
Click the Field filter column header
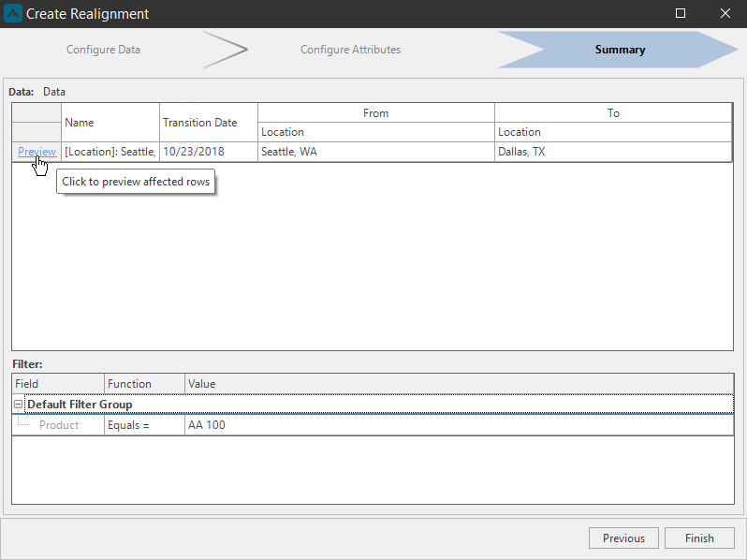pos(58,384)
